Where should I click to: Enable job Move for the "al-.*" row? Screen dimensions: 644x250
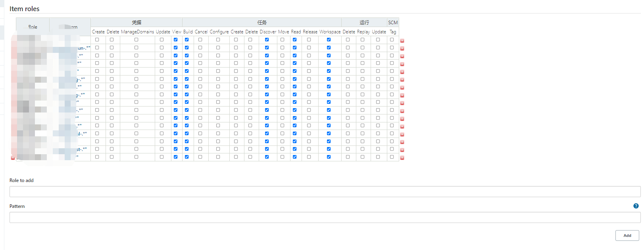pyautogui.click(x=282, y=134)
